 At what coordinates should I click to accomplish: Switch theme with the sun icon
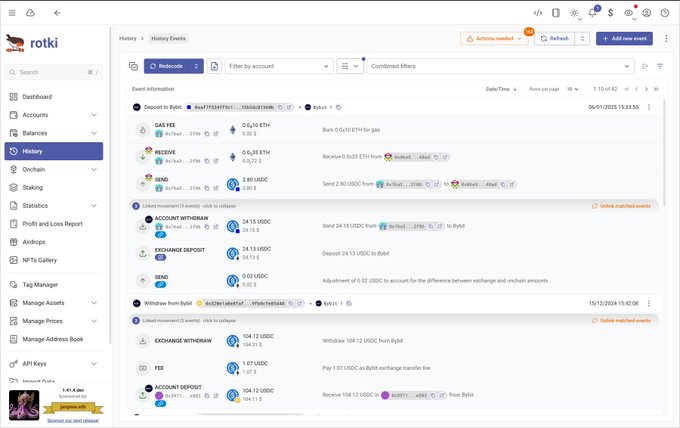click(574, 13)
